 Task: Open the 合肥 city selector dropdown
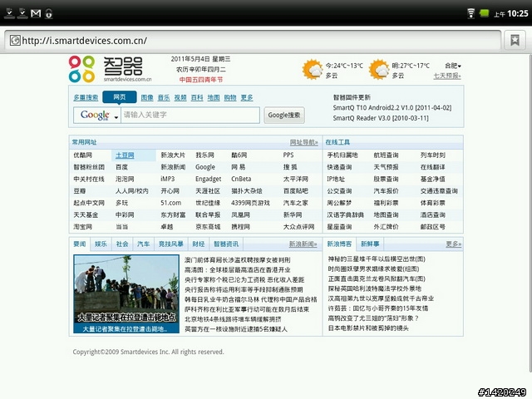(x=452, y=66)
